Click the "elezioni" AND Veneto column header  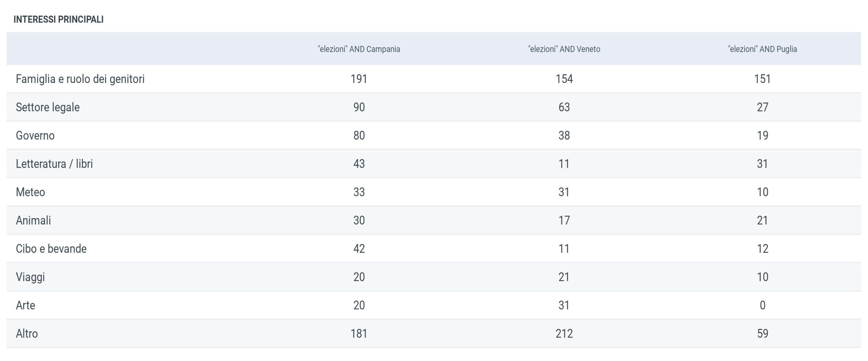click(x=564, y=49)
